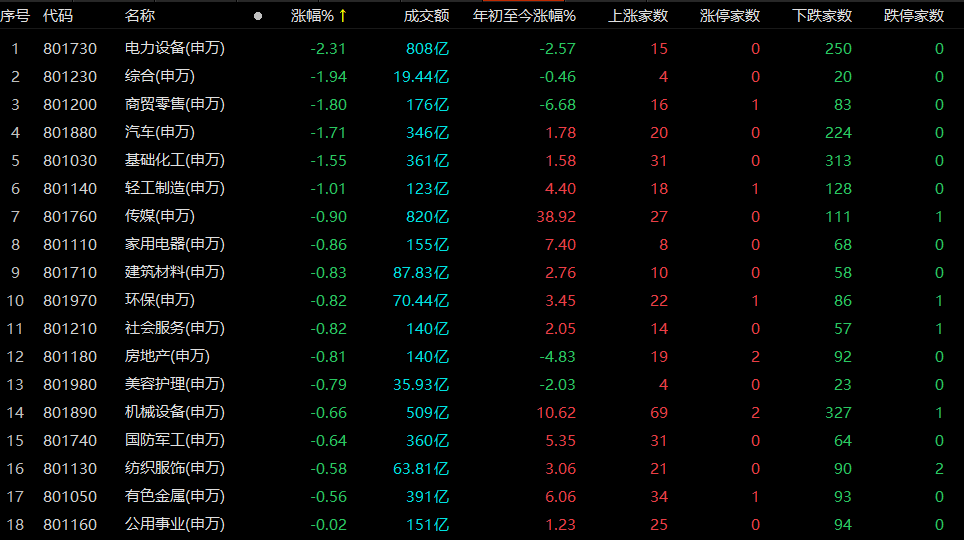Click year-to-date value -4.83
The height and width of the screenshot is (540, 964).
tap(558, 357)
